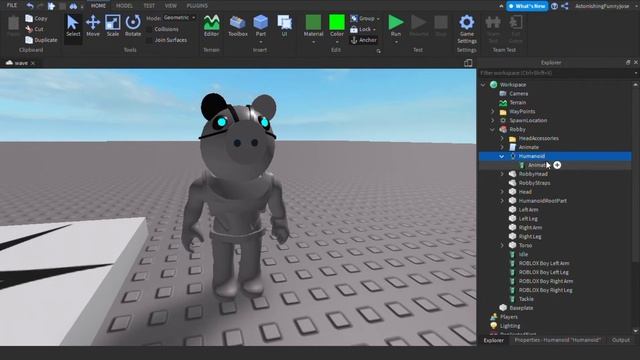Click the Lock tool
This screenshot has height=360, width=640.
(362, 29)
